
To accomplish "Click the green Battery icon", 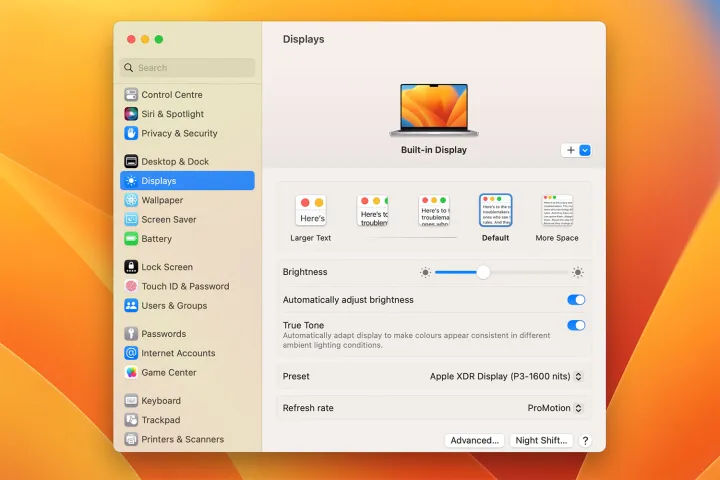I will [x=131, y=238].
